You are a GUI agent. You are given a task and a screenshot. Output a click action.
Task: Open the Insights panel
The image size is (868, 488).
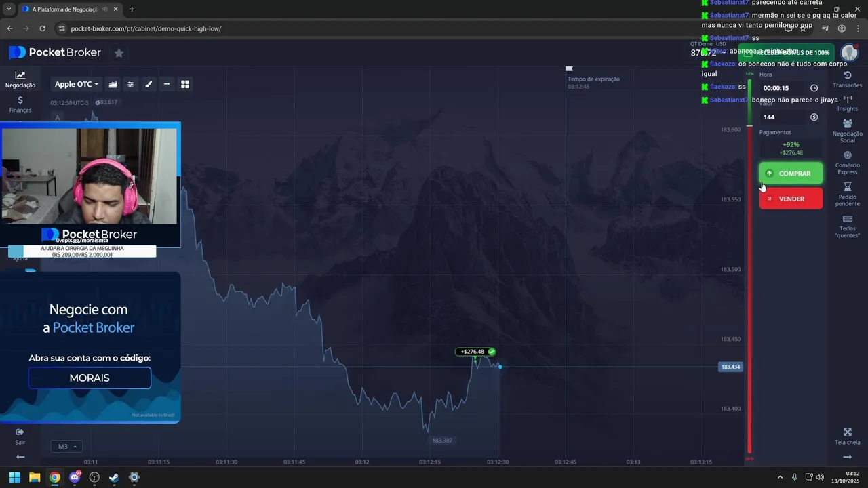coord(847,103)
